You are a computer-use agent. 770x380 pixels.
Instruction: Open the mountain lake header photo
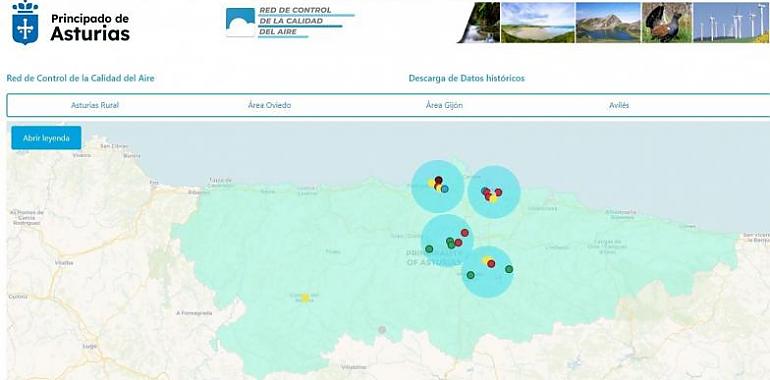coord(608,23)
